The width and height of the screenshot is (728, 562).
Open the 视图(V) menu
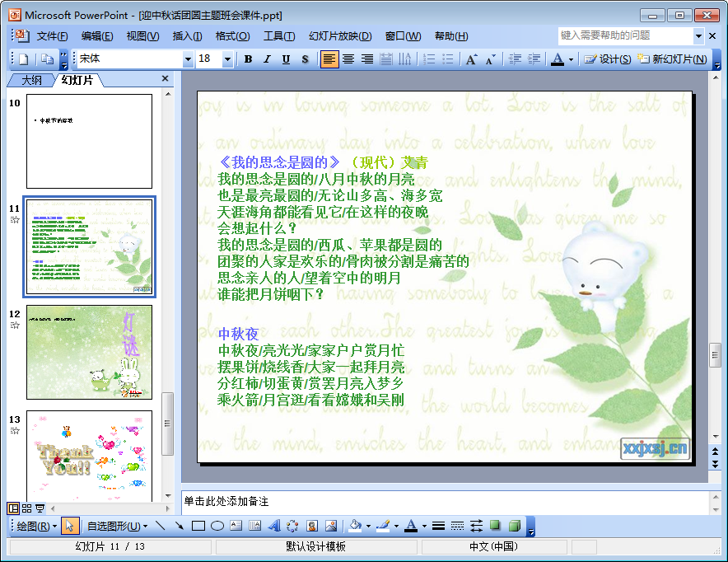point(142,36)
